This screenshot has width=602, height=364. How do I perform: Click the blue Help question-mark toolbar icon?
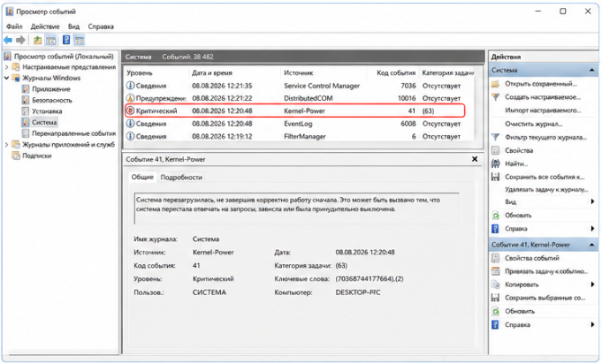[66, 40]
